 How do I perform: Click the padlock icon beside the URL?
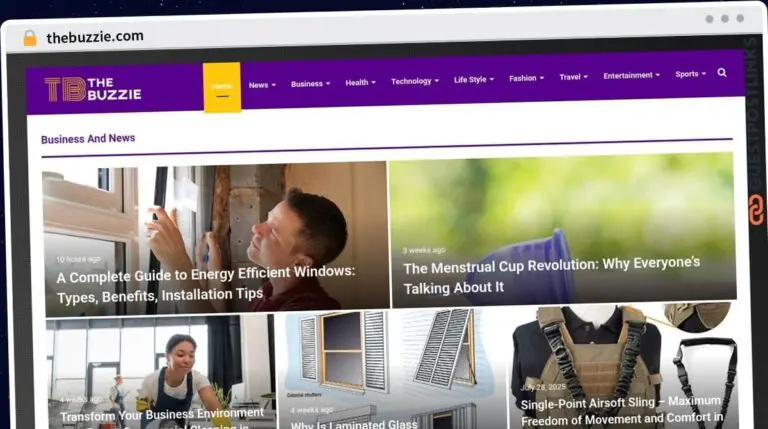[30, 38]
